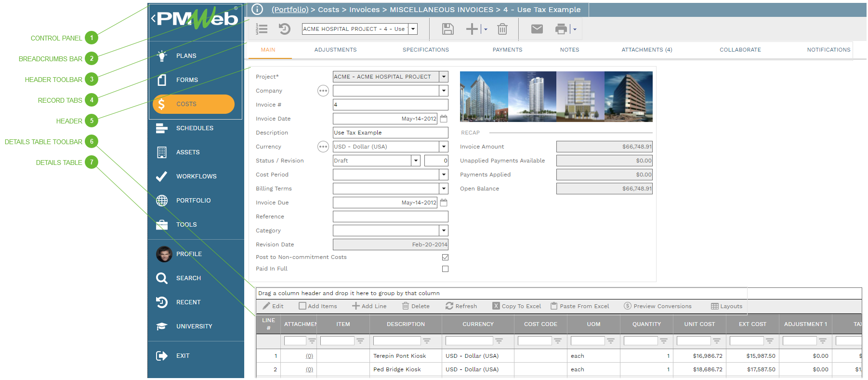This screenshot has width=868, height=380.
Task: Click the history icon in header toolbar
Action: (285, 29)
